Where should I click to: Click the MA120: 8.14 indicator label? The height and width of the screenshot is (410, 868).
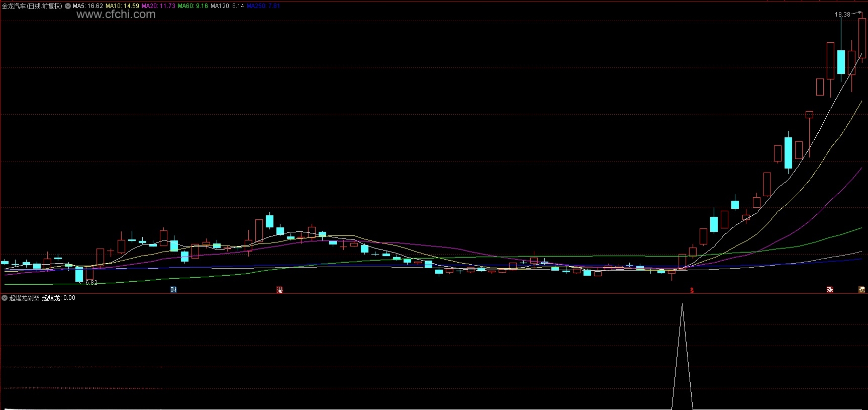[x=227, y=6]
